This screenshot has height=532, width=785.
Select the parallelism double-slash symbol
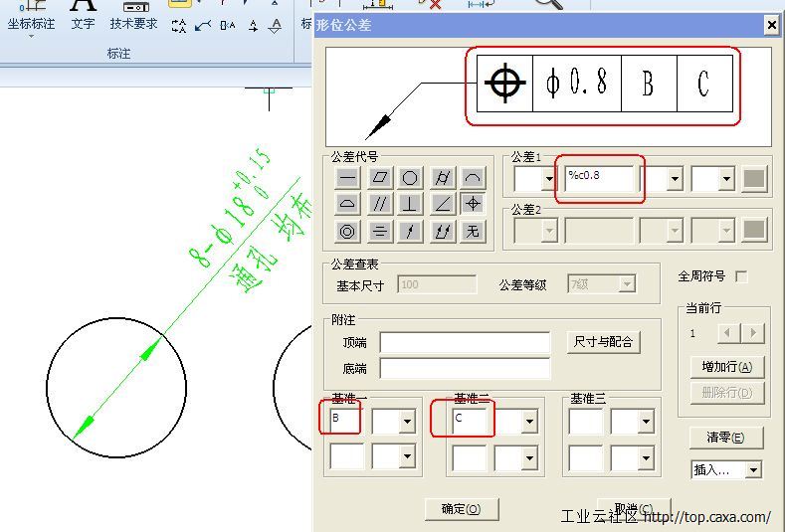380,204
